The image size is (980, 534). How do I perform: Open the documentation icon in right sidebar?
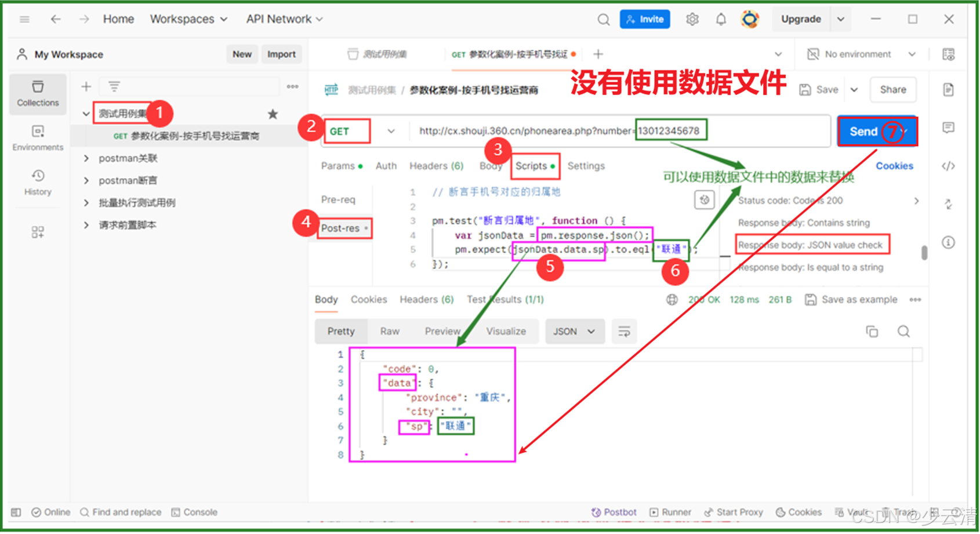pos(948,90)
